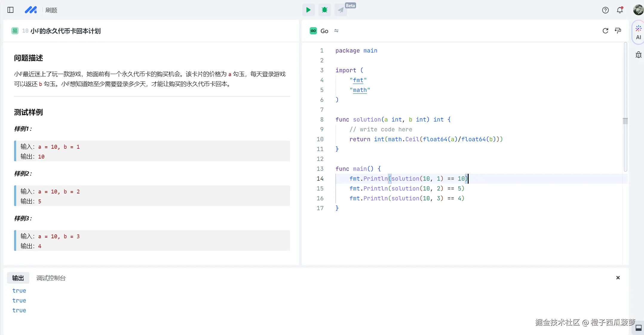Click problem title 小F的永久代币卡回本计划
The width and height of the screenshot is (644, 335).
coord(65,31)
